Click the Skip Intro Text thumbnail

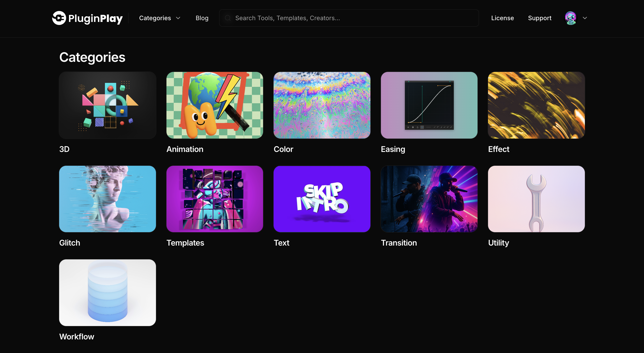(322, 199)
